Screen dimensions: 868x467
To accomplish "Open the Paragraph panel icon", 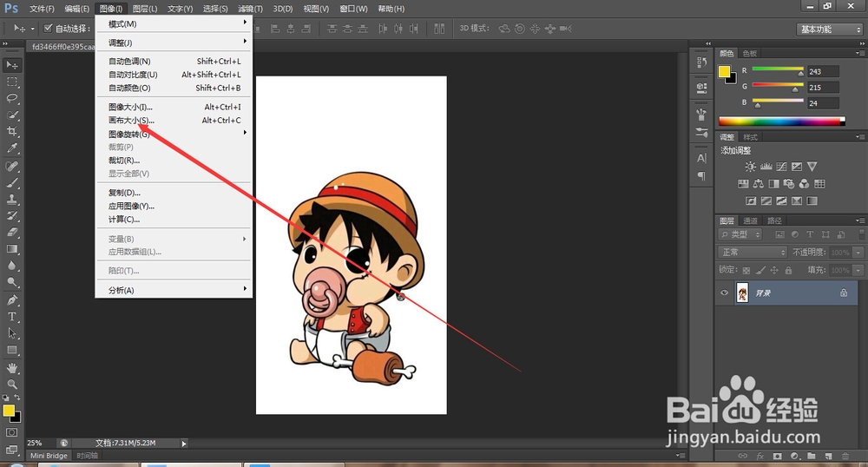I will tap(701, 176).
